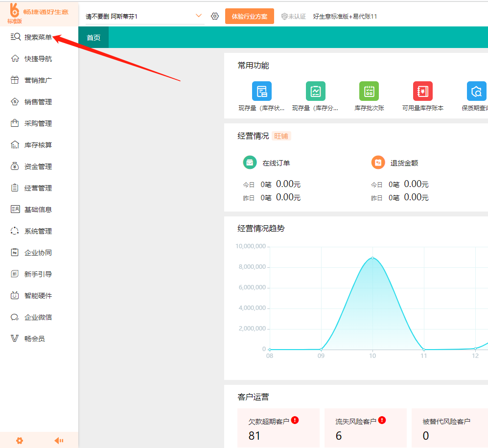Open the 流失风险客户 card

tap(365, 428)
